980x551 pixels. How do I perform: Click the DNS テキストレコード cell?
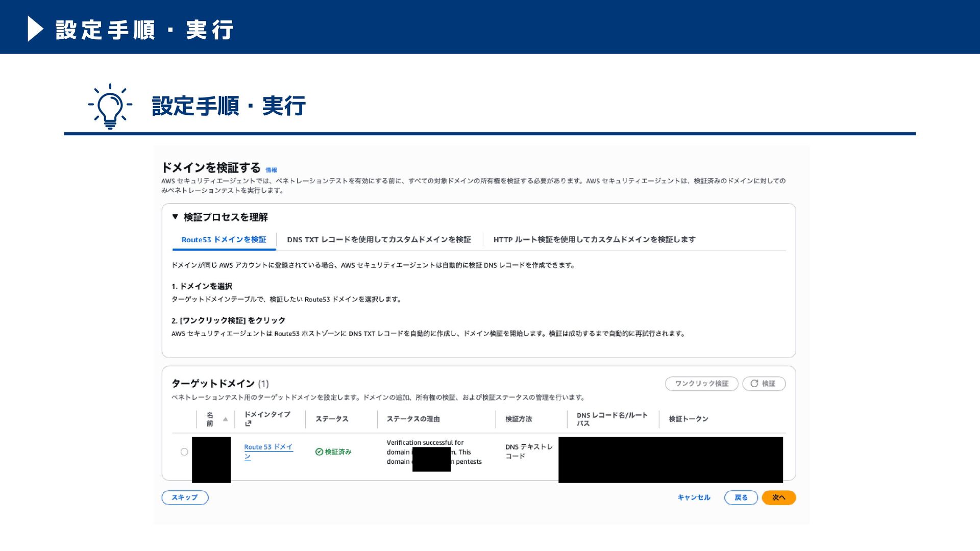pos(529,452)
